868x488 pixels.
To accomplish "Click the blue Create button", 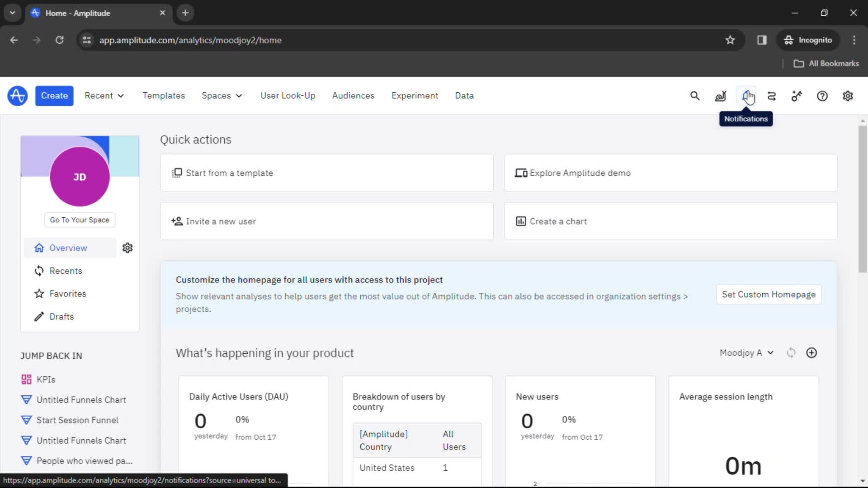I will pos(54,96).
